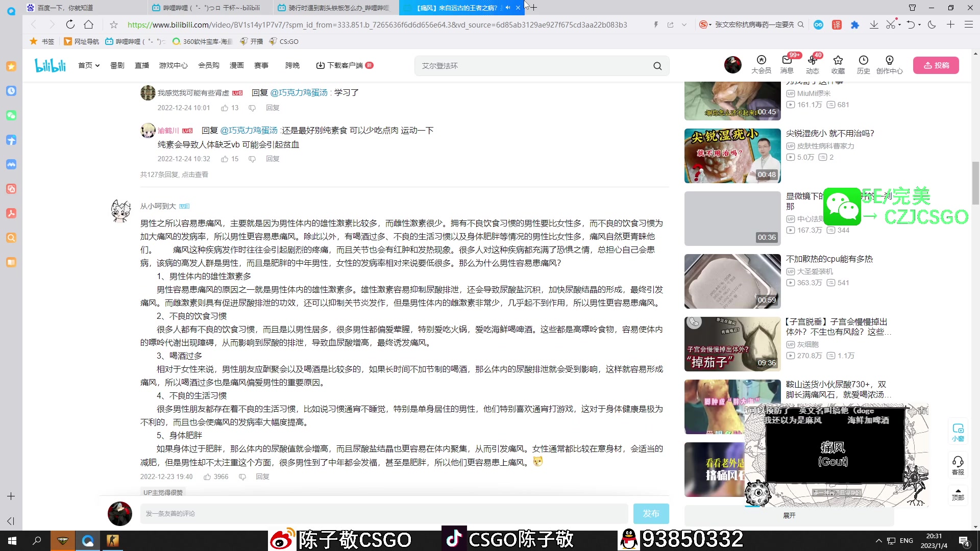Viewport: 980px width, 551px height.
Task: Open the 历史 history icon
Action: [x=863, y=65]
